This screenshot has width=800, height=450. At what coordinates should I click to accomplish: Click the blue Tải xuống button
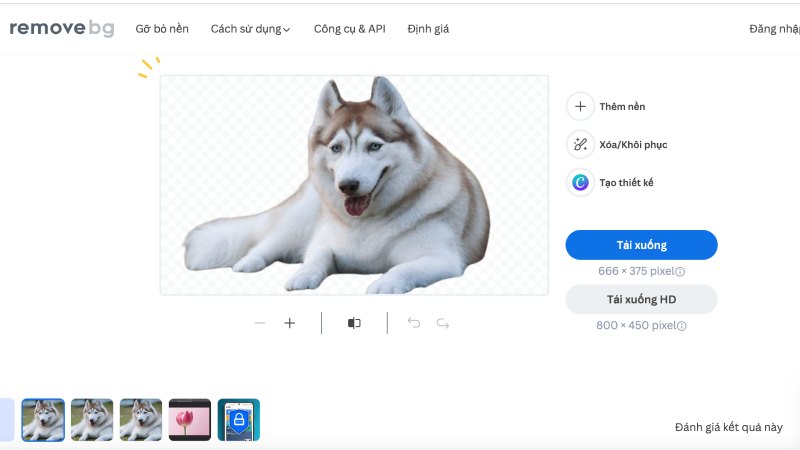641,245
